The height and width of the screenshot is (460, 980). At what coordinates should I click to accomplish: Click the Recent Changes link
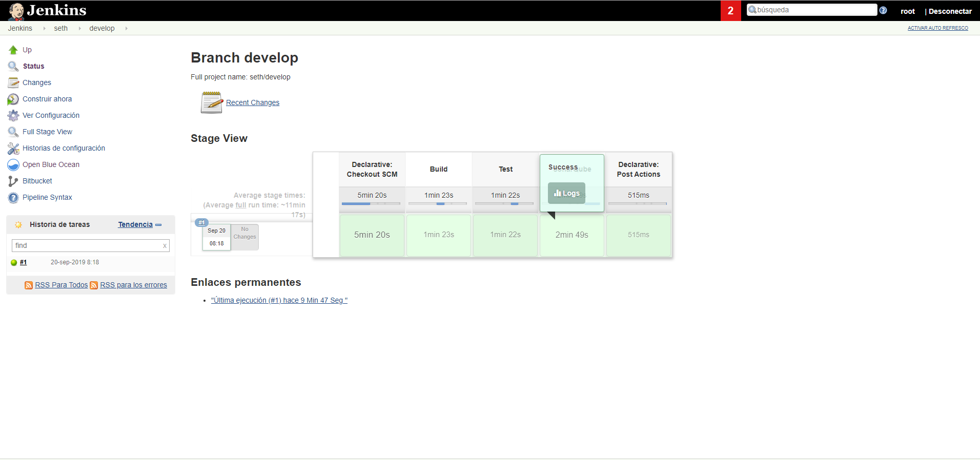253,102
